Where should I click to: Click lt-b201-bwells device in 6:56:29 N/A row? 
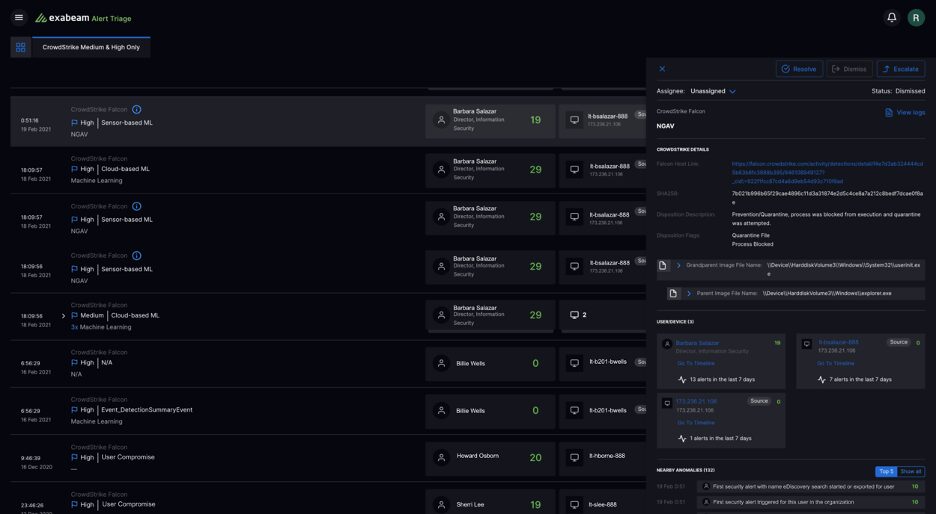(608, 362)
